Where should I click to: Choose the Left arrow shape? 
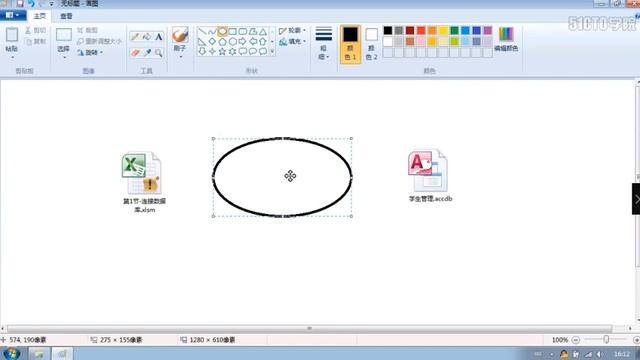point(253,41)
